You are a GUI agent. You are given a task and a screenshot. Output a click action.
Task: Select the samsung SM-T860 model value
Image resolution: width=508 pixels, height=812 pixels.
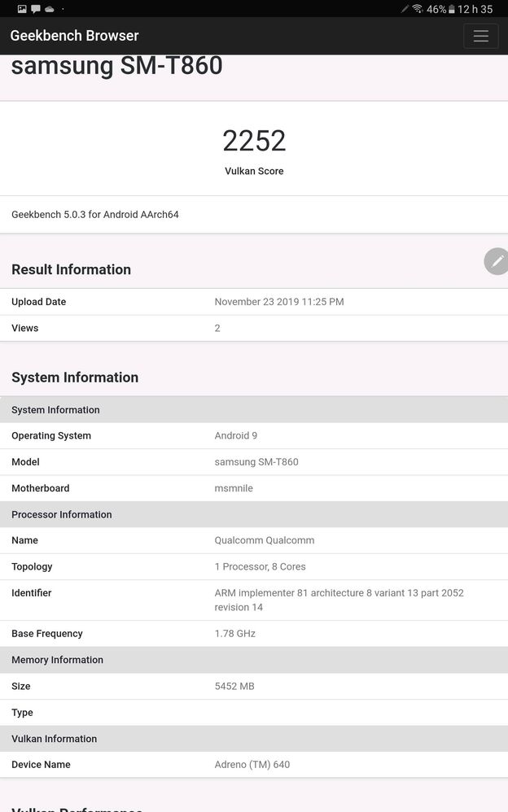(256, 462)
